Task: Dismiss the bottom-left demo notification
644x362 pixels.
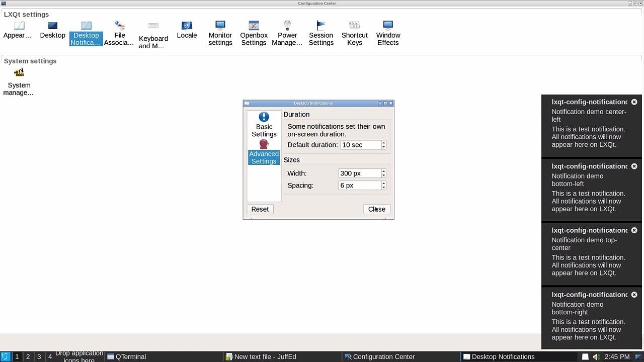Action: (634, 166)
